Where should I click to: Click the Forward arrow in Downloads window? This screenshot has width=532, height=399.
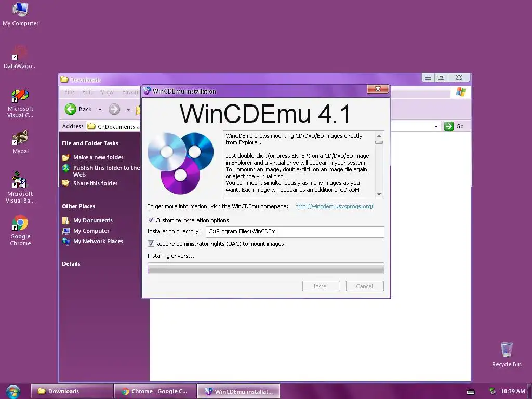[114, 109]
